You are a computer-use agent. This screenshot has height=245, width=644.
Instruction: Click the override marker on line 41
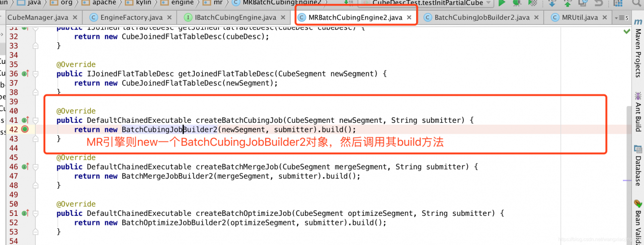[25, 120]
